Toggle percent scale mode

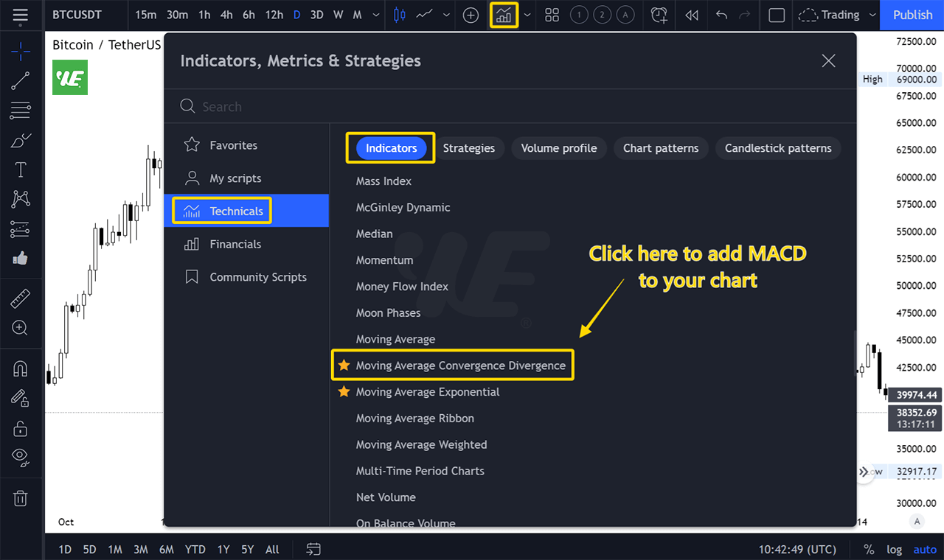pos(869,550)
